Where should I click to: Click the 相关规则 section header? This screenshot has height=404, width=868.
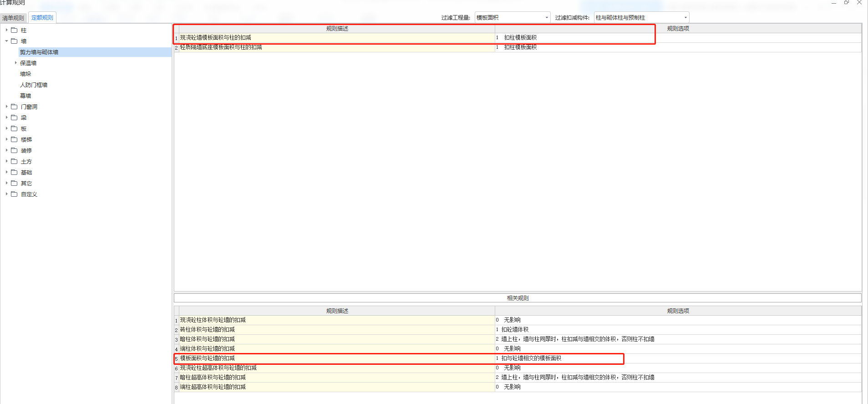click(x=518, y=298)
